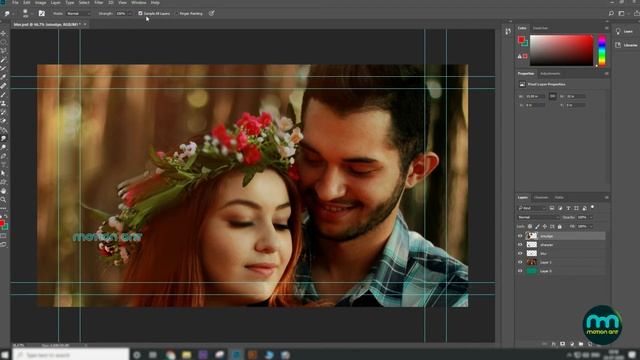Select the Hand tool
The height and width of the screenshot is (360, 640).
[x=4, y=191]
